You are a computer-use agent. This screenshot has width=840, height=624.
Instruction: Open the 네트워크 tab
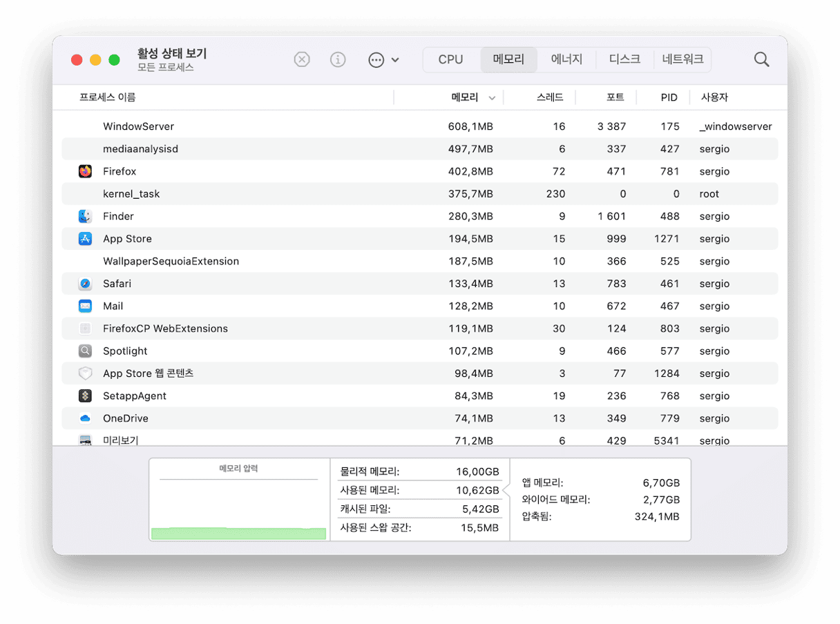pyautogui.click(x=682, y=59)
